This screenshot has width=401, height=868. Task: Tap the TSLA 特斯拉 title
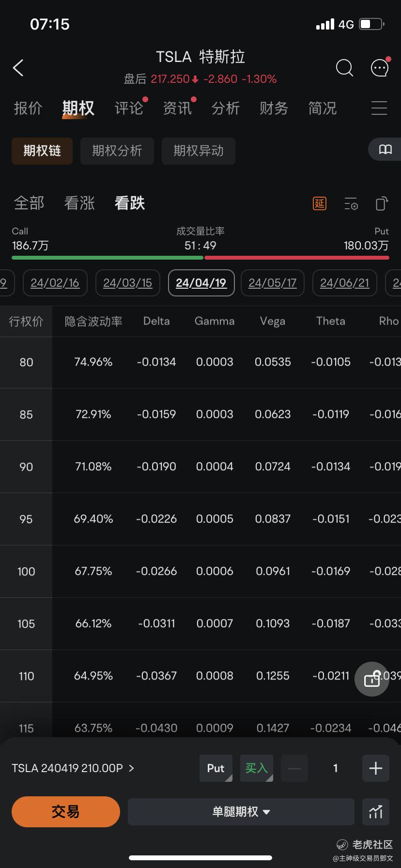tap(200, 57)
